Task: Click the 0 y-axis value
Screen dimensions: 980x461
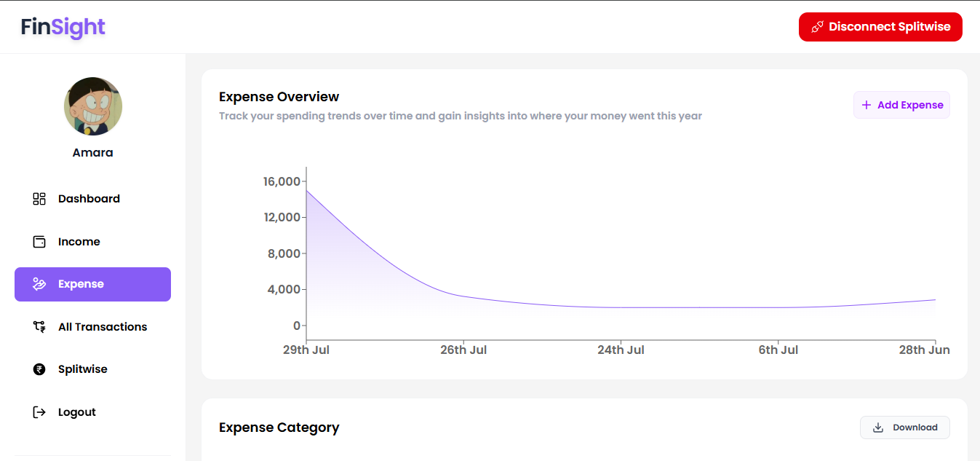Action: 297,326
